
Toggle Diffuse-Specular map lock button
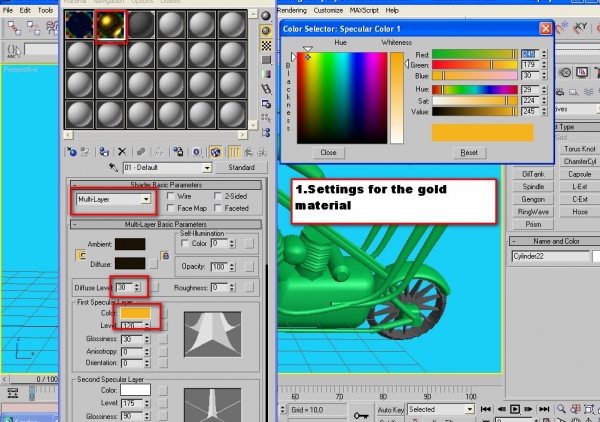coord(165,255)
